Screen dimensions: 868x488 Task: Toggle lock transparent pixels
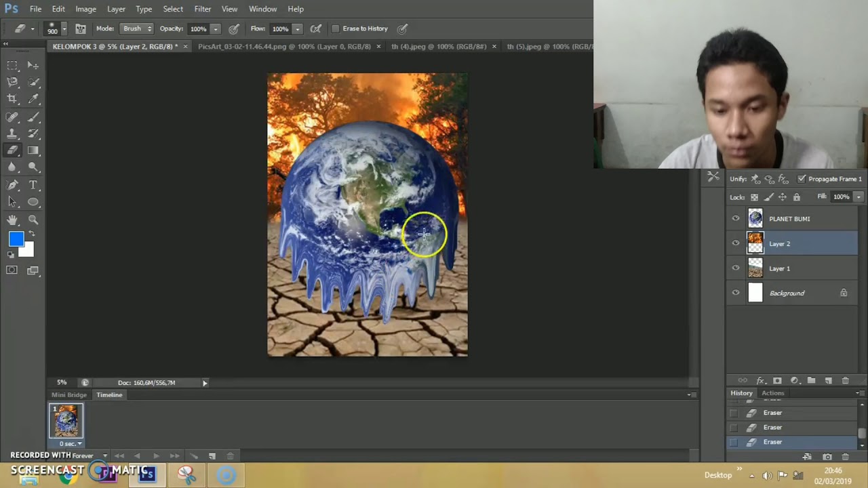click(754, 197)
